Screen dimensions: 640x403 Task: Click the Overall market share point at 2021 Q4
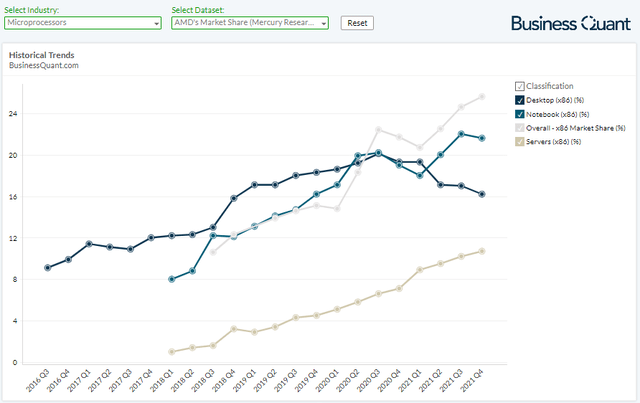tap(482, 97)
